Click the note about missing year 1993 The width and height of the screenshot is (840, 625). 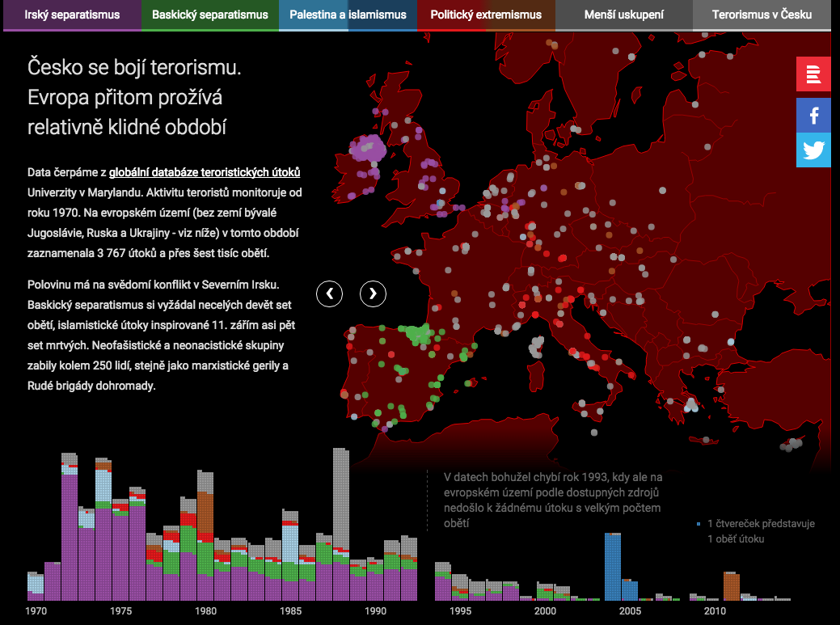tap(553, 500)
